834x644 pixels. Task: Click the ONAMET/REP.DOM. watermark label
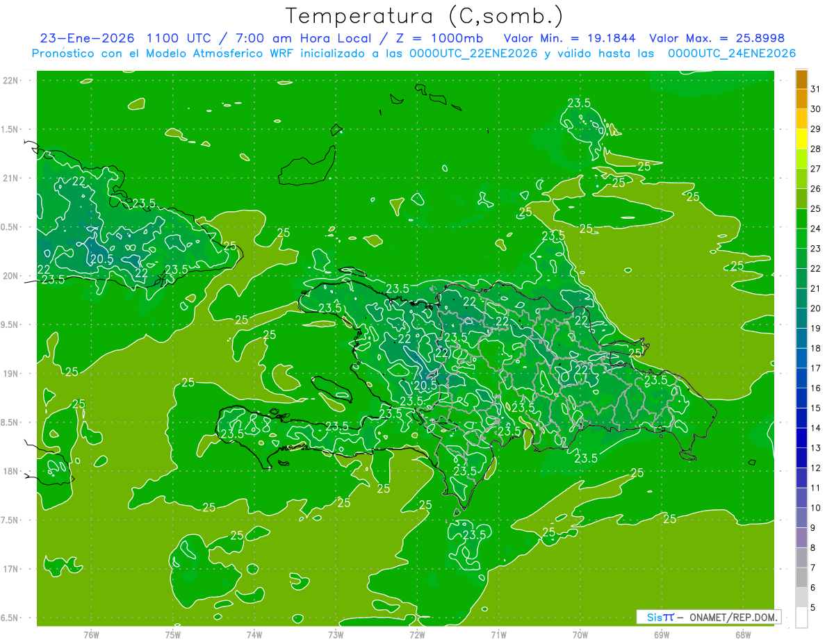tap(733, 617)
